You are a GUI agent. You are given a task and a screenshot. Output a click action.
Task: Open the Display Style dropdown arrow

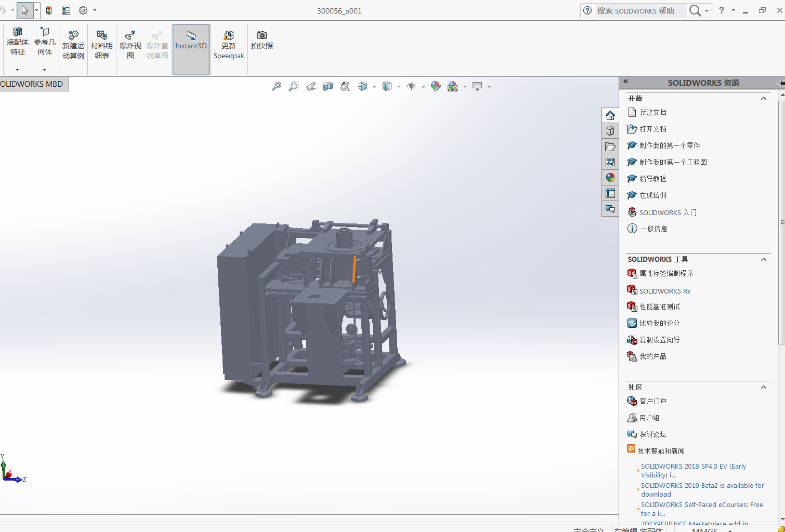click(399, 87)
